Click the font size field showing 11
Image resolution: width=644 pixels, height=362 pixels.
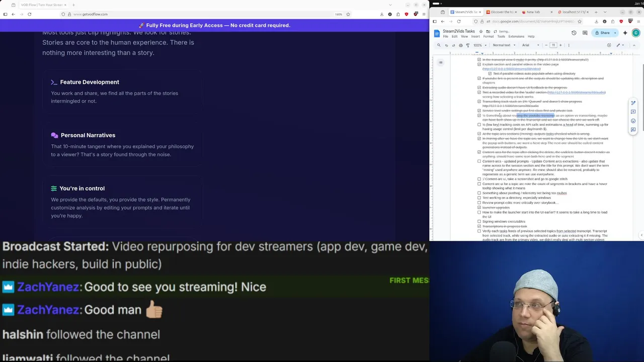click(553, 45)
